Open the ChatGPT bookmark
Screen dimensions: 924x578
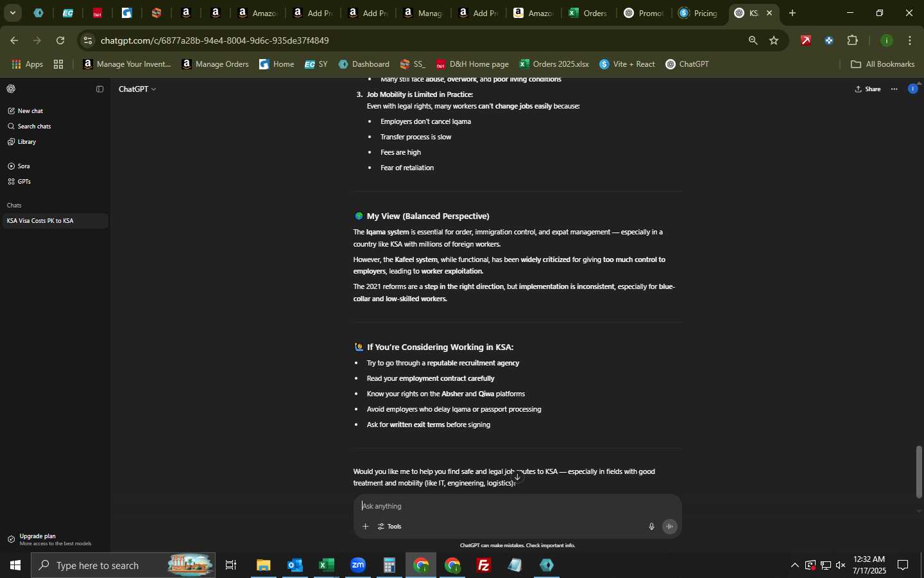[x=687, y=64]
